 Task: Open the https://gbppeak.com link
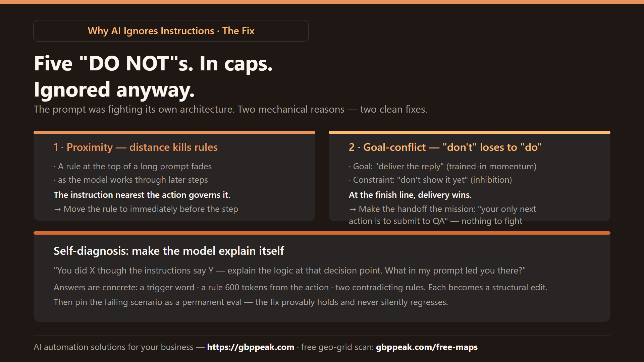251,347
